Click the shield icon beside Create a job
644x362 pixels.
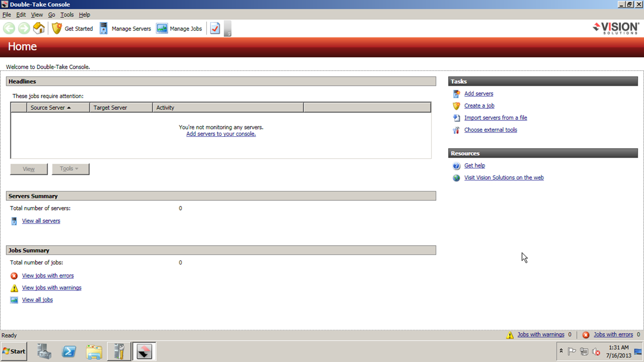click(456, 106)
